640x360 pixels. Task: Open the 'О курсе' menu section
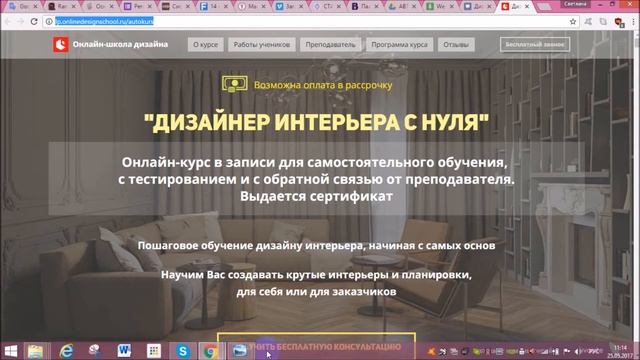tap(206, 44)
